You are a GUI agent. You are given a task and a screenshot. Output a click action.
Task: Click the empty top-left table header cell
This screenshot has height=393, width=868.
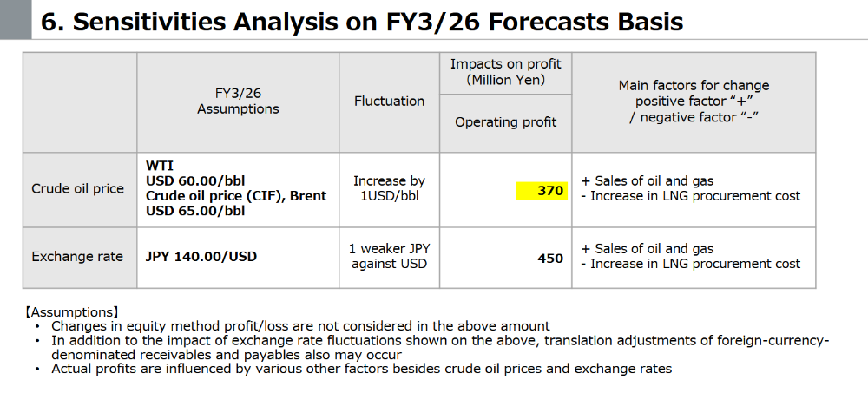coord(79,102)
